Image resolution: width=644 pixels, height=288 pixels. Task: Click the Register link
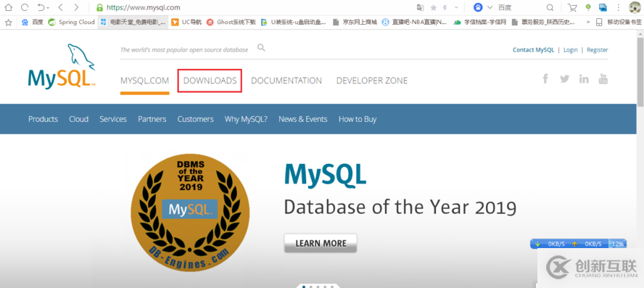pos(597,50)
